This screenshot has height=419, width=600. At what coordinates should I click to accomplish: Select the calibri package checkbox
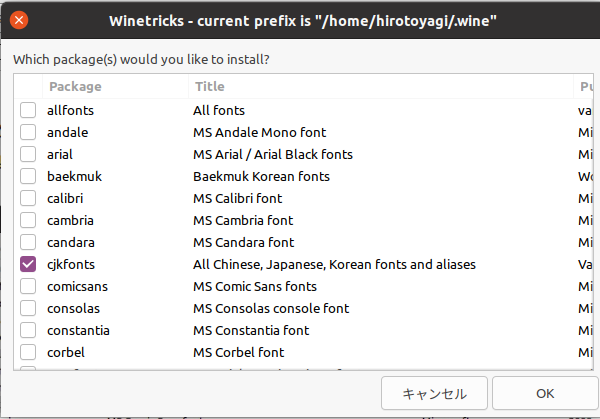pyautogui.click(x=28, y=198)
